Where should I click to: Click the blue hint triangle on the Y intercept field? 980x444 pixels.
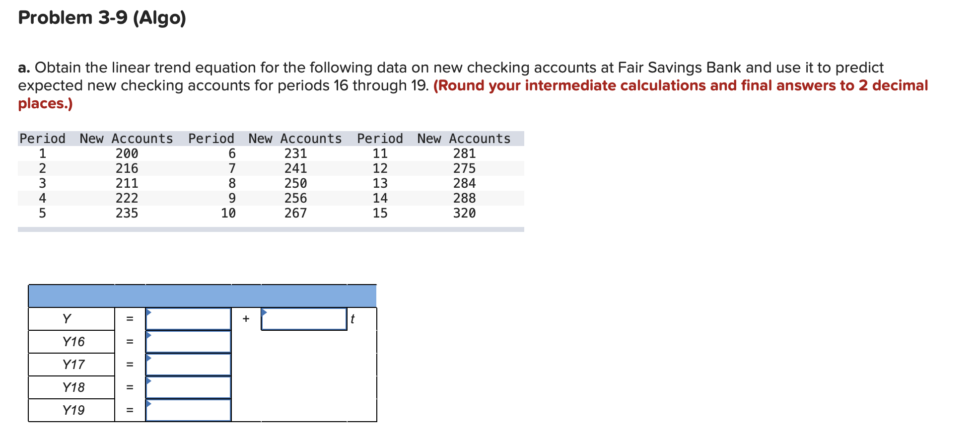click(149, 312)
